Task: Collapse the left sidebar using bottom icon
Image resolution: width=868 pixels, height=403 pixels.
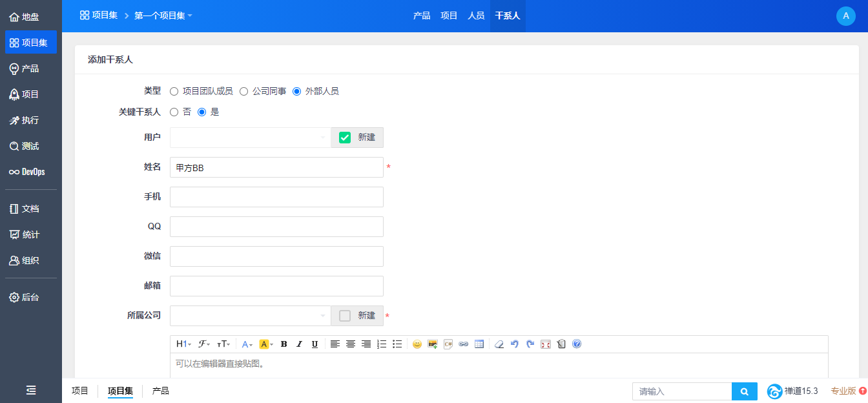Action: [31, 390]
